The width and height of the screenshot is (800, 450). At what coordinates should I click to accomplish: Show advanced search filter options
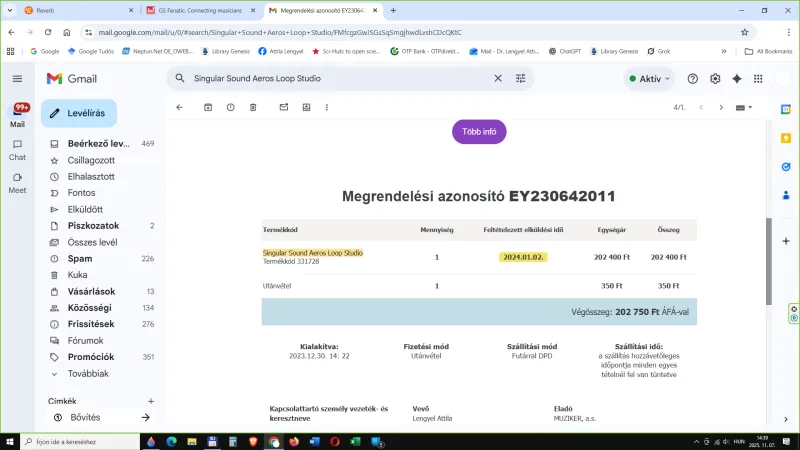point(521,78)
